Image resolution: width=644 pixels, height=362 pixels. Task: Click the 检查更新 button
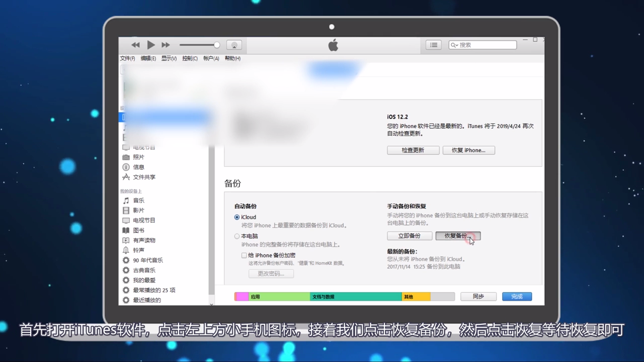coord(413,150)
